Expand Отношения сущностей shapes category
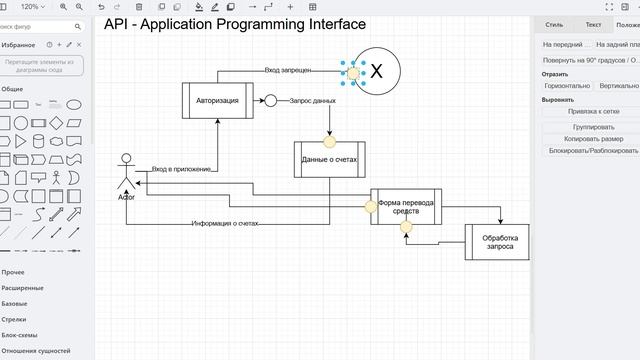The width and height of the screenshot is (640, 360). [36, 351]
